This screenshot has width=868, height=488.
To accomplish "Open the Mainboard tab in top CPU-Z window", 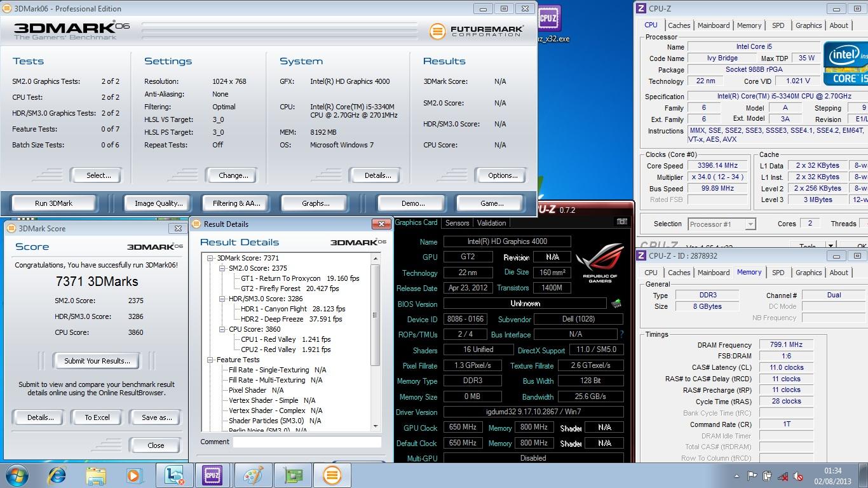I will 714,25.
